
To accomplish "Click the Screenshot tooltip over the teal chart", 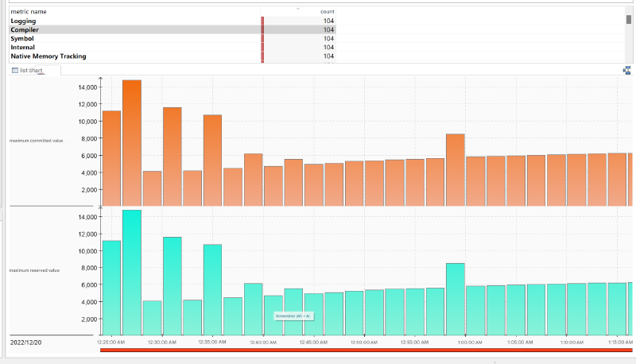I will coord(294,316).
